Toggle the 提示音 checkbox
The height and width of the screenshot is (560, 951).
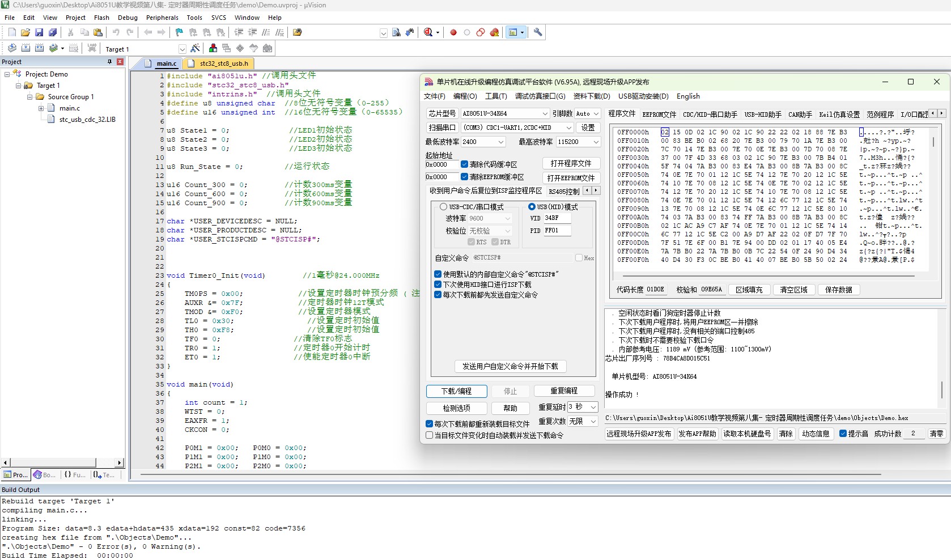843,434
